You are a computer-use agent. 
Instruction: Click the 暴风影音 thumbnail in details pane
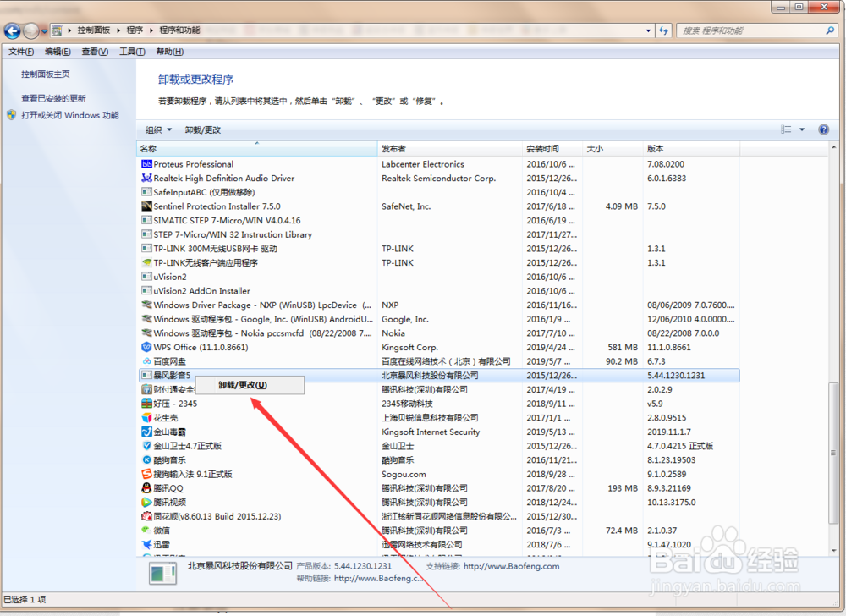[x=163, y=573]
